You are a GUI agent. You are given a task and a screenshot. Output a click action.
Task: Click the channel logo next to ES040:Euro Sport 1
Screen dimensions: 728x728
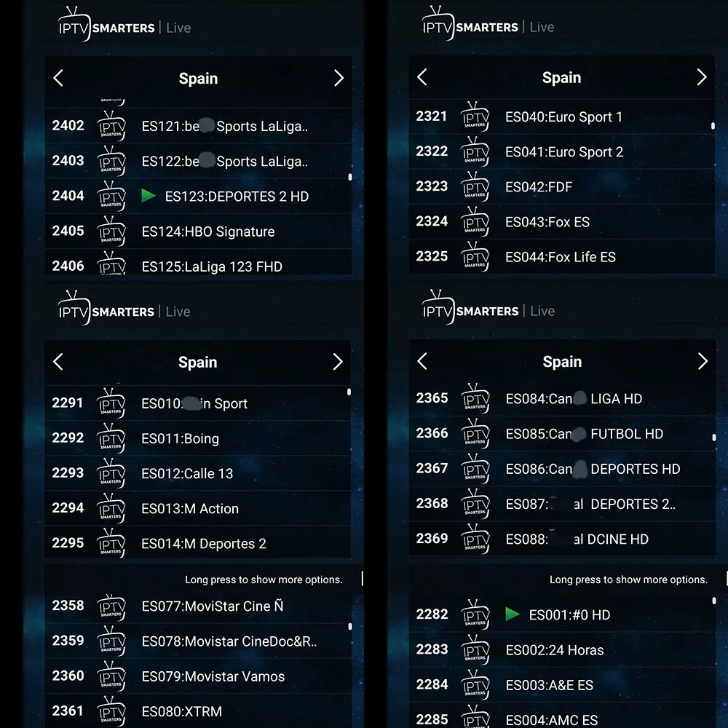475,116
